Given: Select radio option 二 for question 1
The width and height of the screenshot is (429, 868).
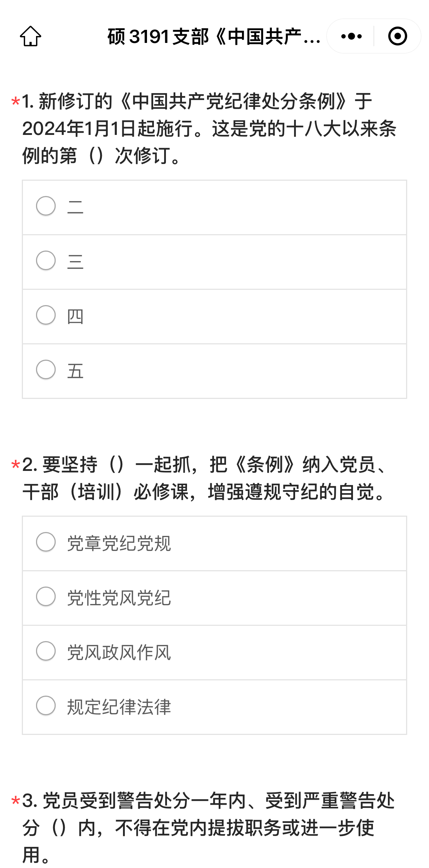Looking at the screenshot, I should pyautogui.click(x=46, y=206).
